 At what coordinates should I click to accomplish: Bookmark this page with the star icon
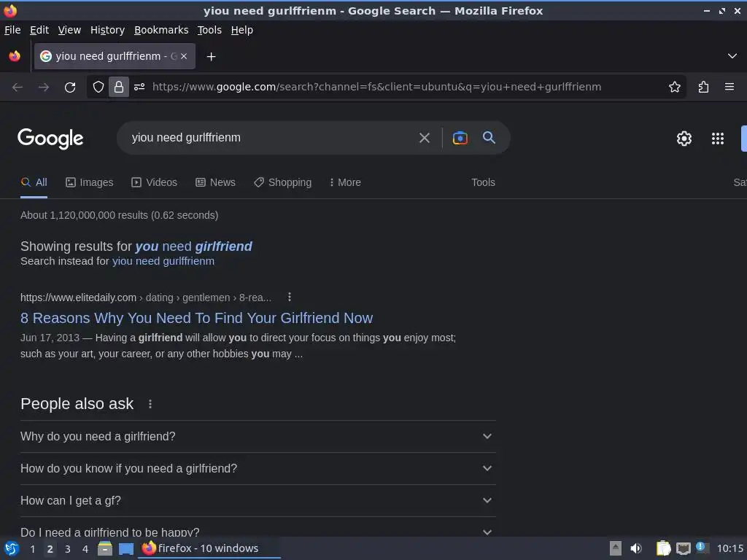click(x=674, y=87)
